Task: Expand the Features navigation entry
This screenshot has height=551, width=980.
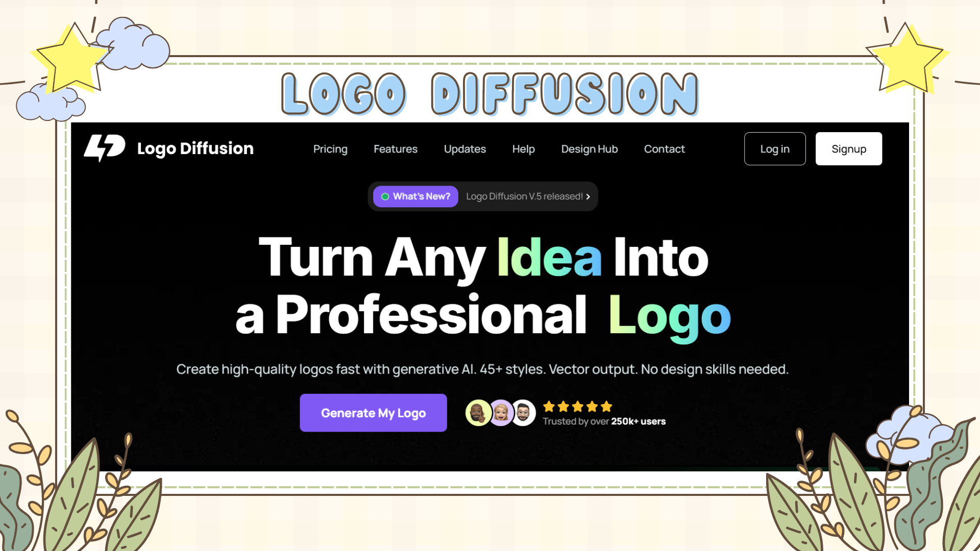Action: 395,149
